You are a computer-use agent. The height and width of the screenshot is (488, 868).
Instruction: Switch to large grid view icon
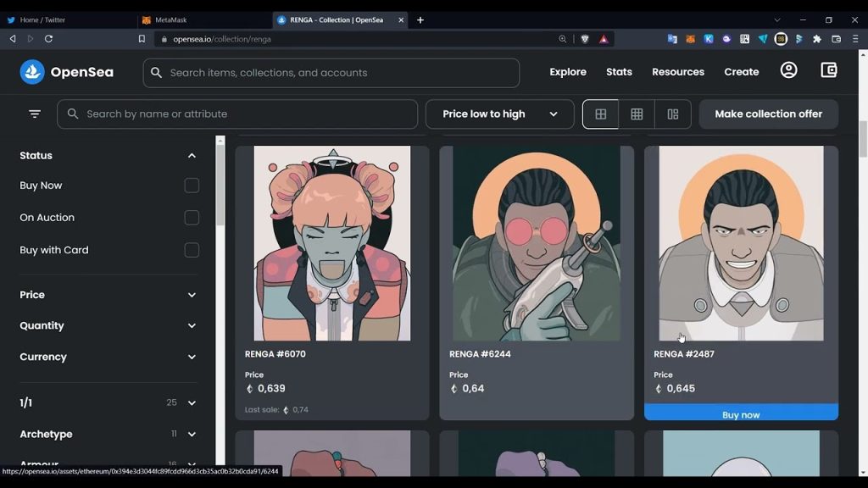[x=600, y=114]
